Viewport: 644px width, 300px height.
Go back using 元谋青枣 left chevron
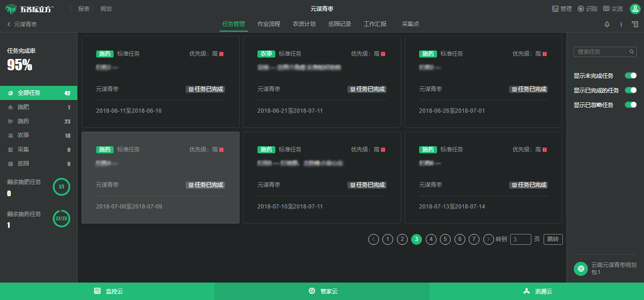point(9,24)
